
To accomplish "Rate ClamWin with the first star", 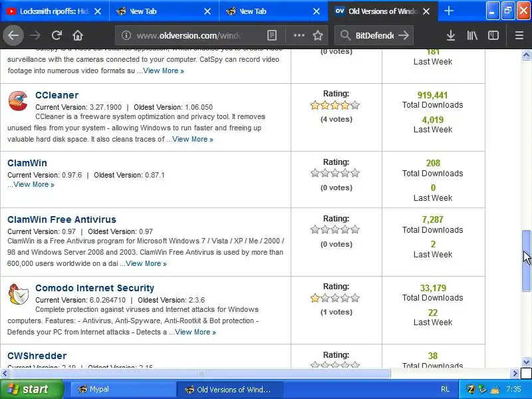I will tap(315, 173).
